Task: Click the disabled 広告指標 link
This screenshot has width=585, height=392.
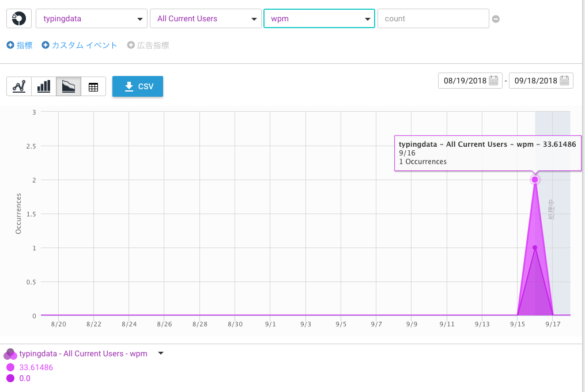Action: coord(148,45)
